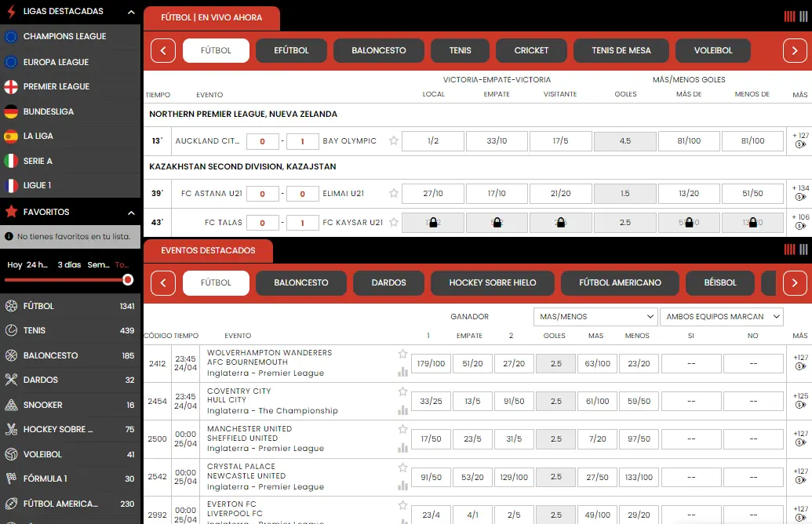This screenshot has height=524, width=812.
Task: Open the Ambos Equipos Marcan dropdown
Action: click(x=722, y=317)
